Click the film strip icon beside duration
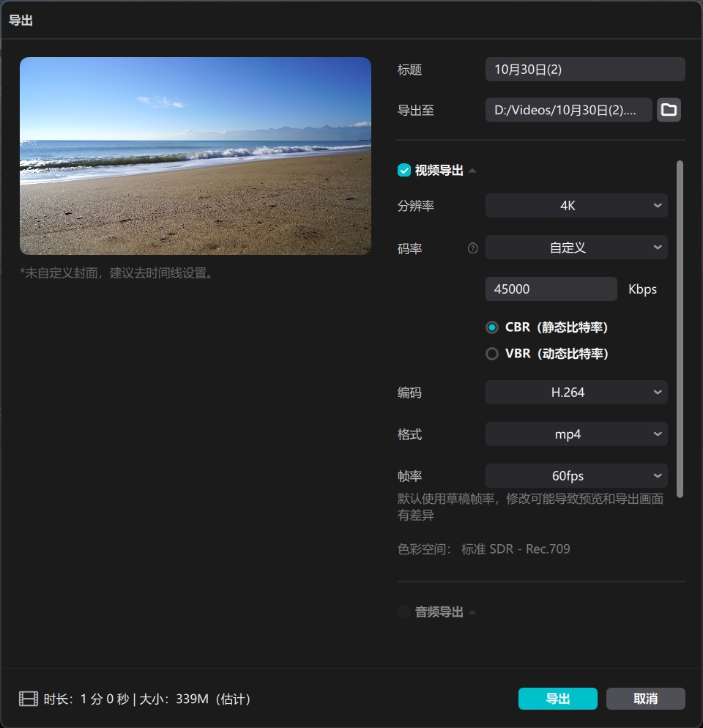The image size is (703, 728). [x=29, y=699]
